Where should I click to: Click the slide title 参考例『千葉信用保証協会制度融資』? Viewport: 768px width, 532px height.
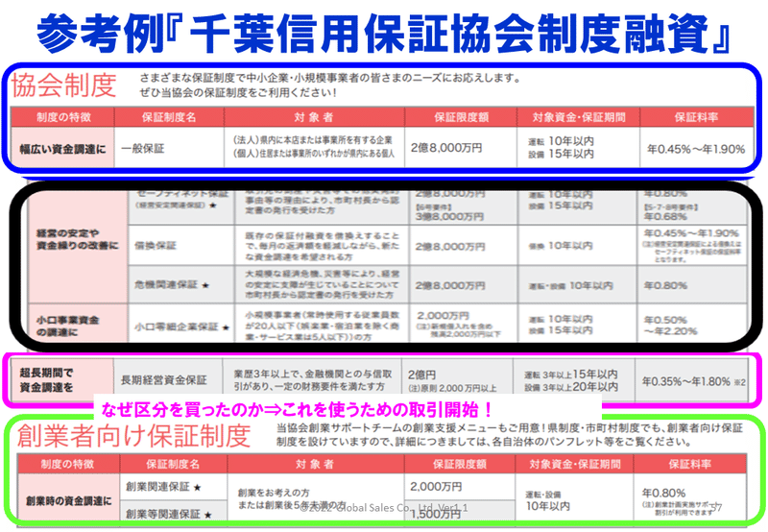(x=383, y=34)
